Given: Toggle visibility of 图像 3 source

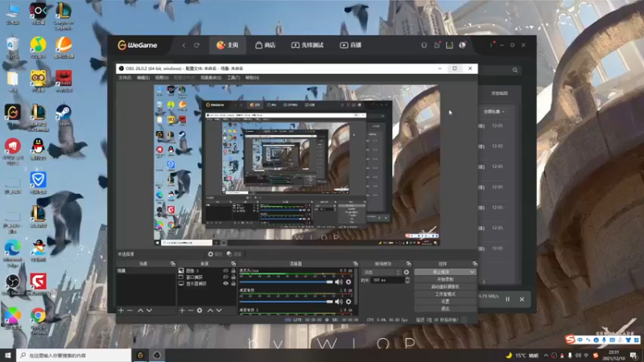Looking at the screenshot, I should (225, 271).
